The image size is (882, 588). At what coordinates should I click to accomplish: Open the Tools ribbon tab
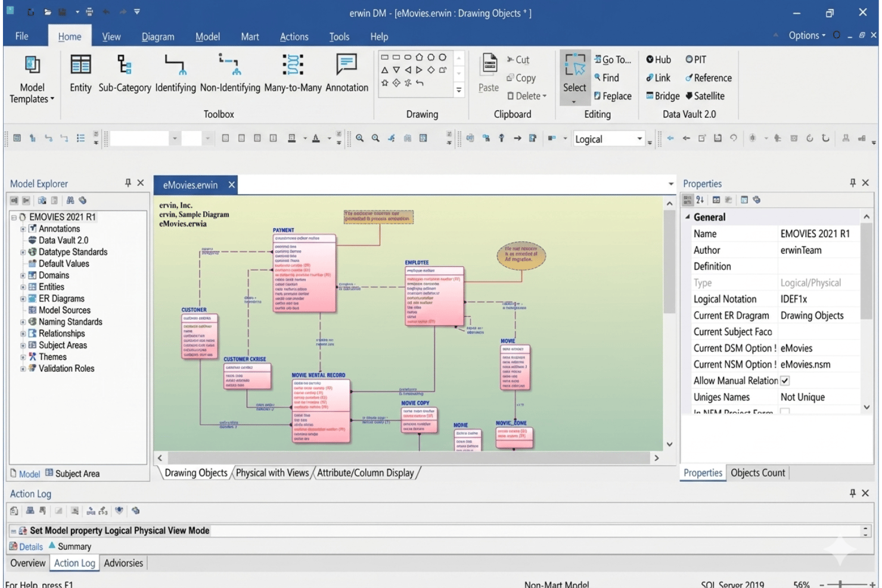pyautogui.click(x=339, y=36)
